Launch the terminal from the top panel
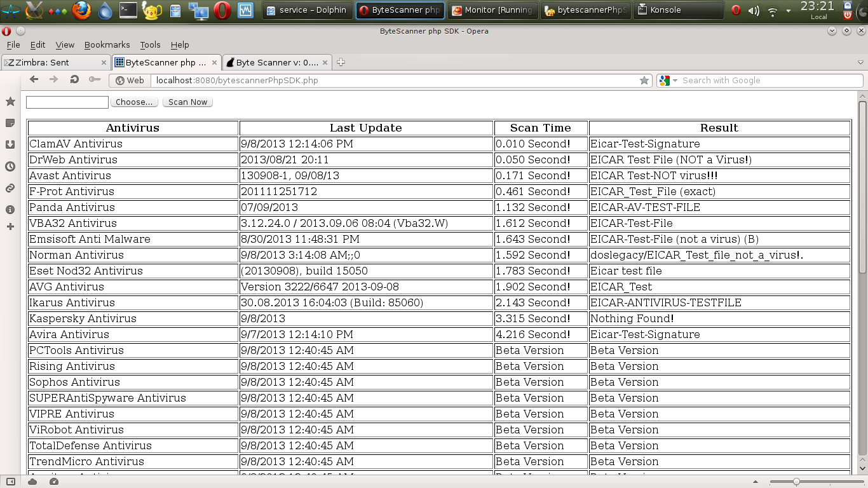The image size is (868, 488). pyautogui.click(x=128, y=10)
